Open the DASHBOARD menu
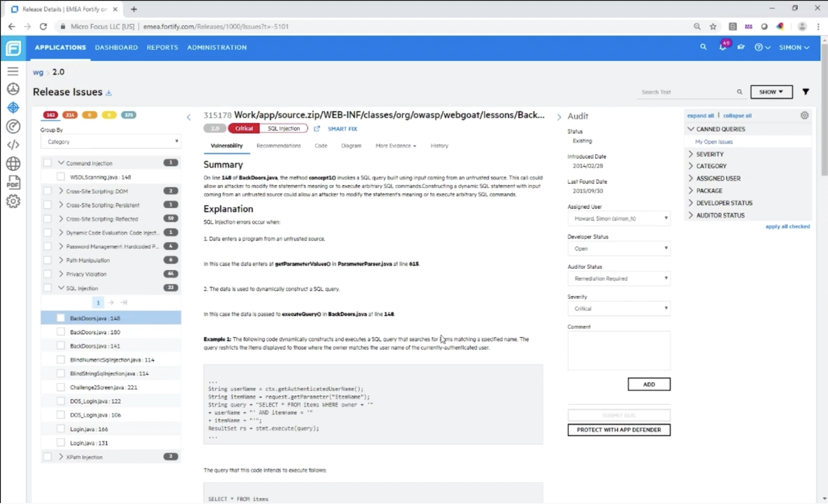This screenshot has width=828, height=504. point(116,47)
